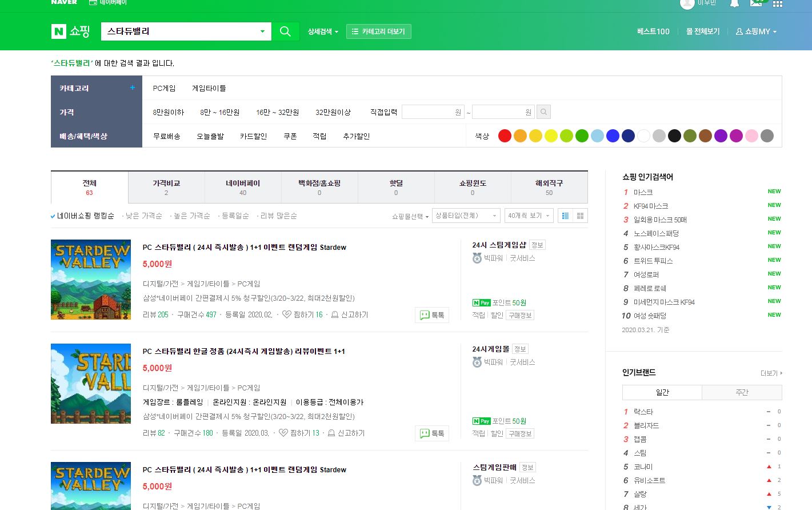
Task: Click 빅파워 medal icon for 스팀게임판매
Action: coord(477,480)
